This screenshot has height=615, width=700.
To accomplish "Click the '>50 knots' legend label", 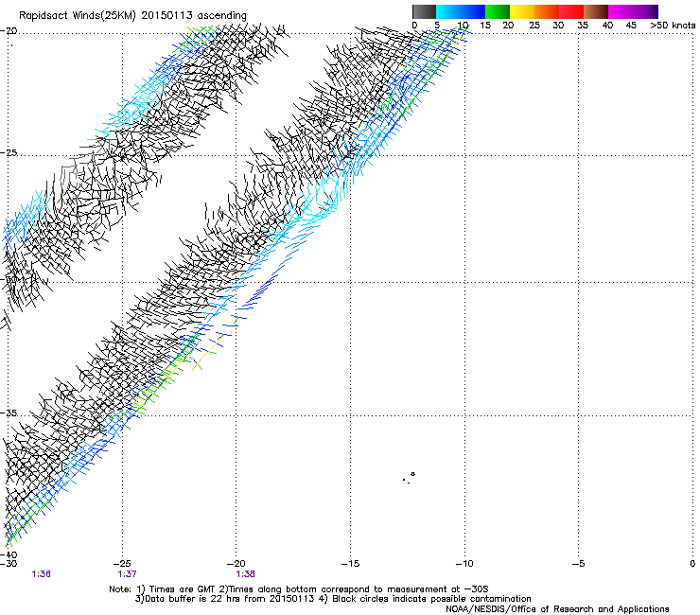I will (x=673, y=26).
